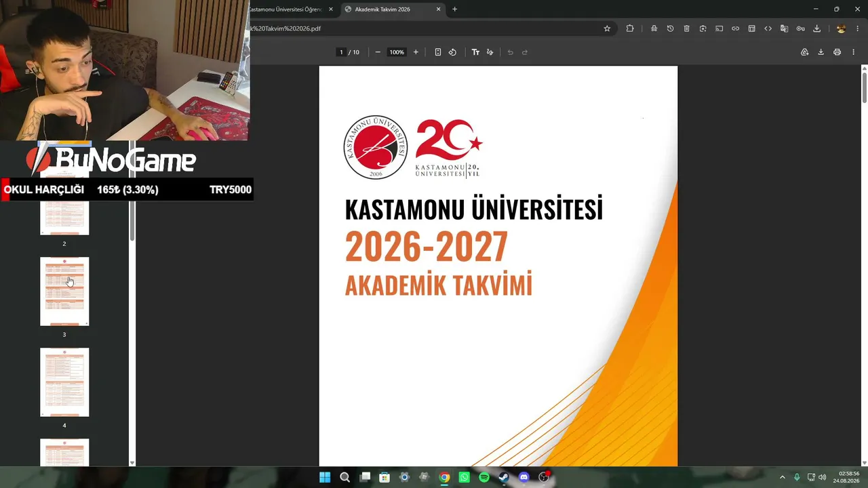868x488 pixels.
Task: Open the page 3 thumbnail
Action: tap(64, 291)
